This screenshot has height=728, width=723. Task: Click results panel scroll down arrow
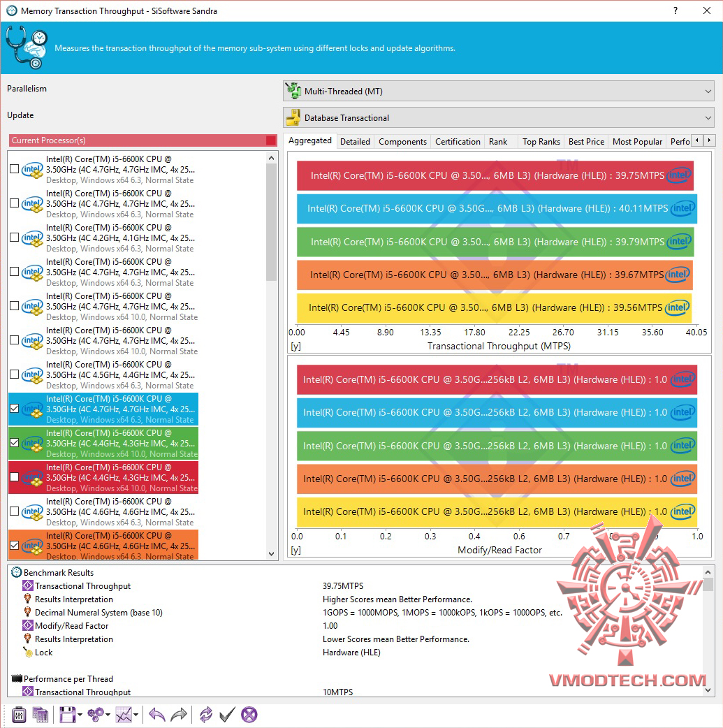(708, 690)
